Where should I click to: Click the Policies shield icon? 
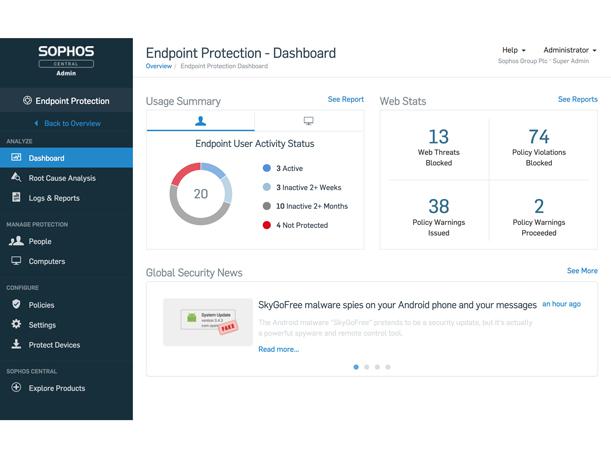[x=16, y=304]
